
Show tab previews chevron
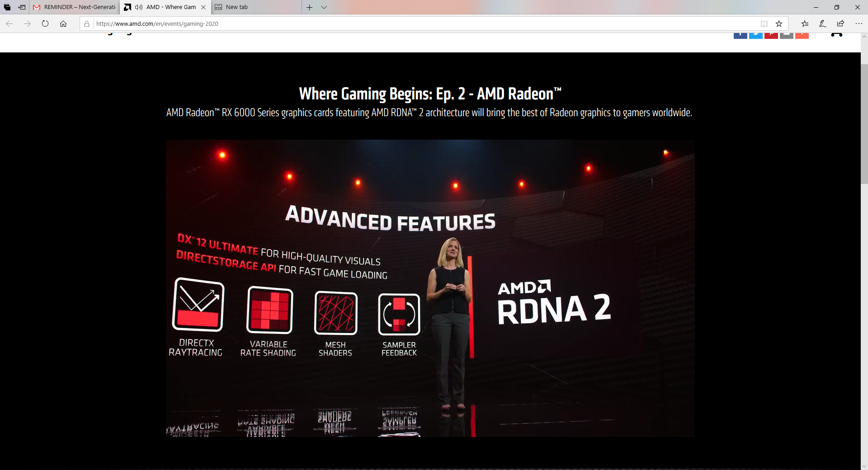point(324,7)
